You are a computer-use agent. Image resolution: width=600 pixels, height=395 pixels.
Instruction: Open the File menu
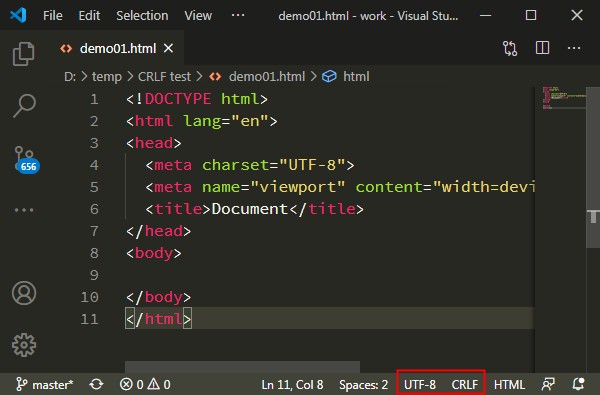coord(53,16)
